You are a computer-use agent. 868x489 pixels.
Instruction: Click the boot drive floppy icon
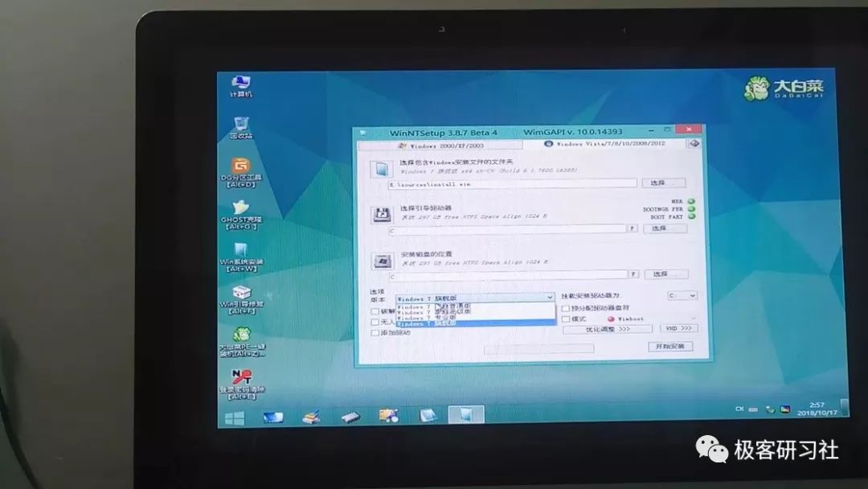pyautogui.click(x=382, y=214)
